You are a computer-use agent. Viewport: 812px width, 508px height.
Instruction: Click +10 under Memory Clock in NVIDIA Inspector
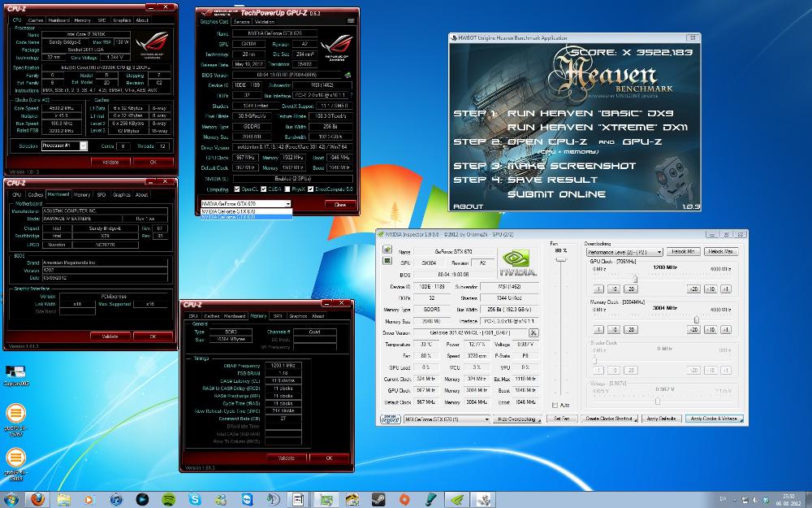point(710,330)
